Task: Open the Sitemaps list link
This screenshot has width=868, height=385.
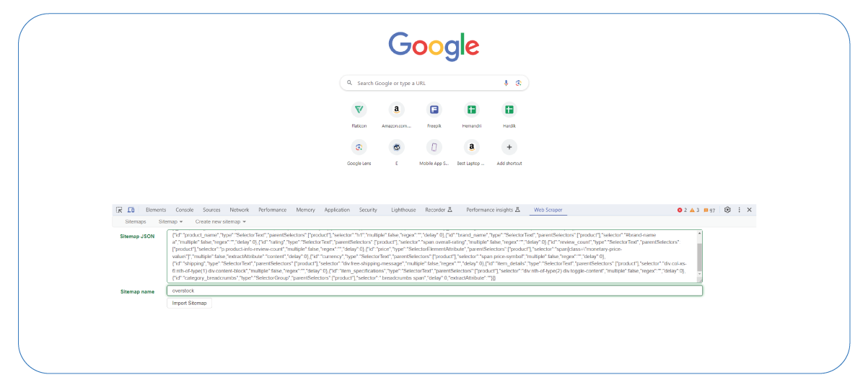Action: click(136, 221)
